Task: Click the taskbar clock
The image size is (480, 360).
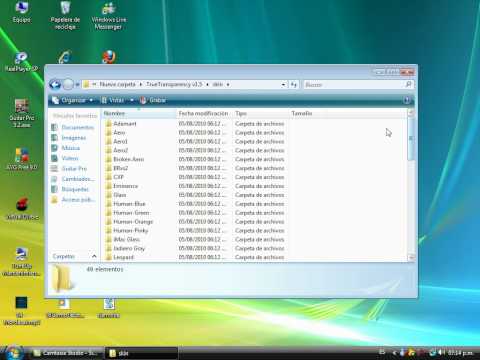Action: (x=460, y=353)
